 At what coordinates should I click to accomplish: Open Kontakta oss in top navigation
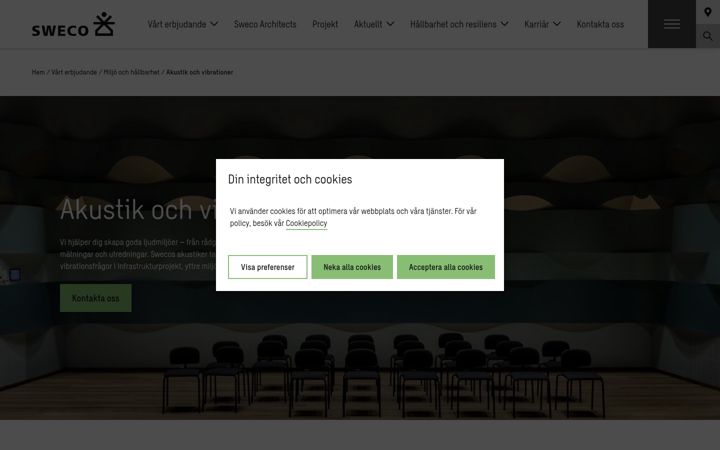tap(600, 24)
